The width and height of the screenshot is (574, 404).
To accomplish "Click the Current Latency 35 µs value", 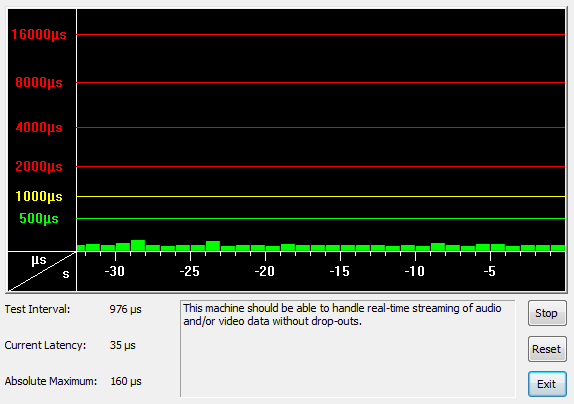I will 123,345.
